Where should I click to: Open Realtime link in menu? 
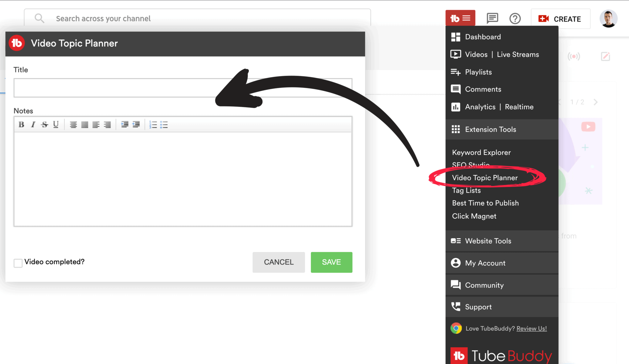point(519,107)
